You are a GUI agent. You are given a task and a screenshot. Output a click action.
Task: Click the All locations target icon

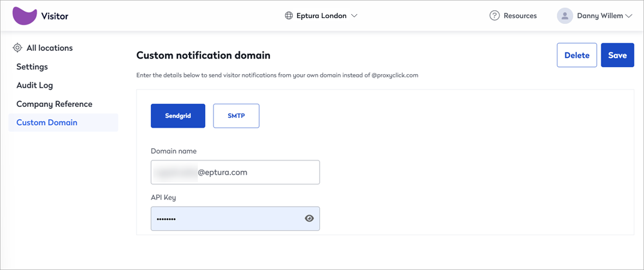pos(17,48)
